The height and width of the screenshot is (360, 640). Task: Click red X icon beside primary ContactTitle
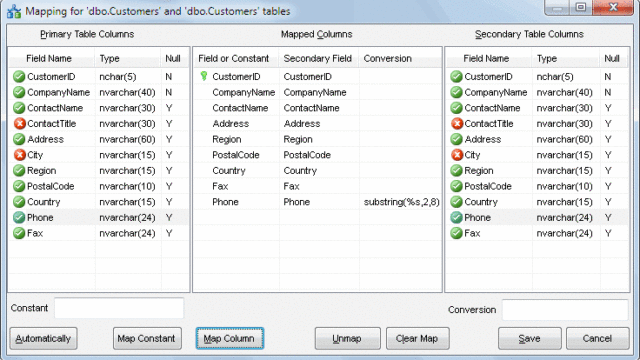click(19, 123)
